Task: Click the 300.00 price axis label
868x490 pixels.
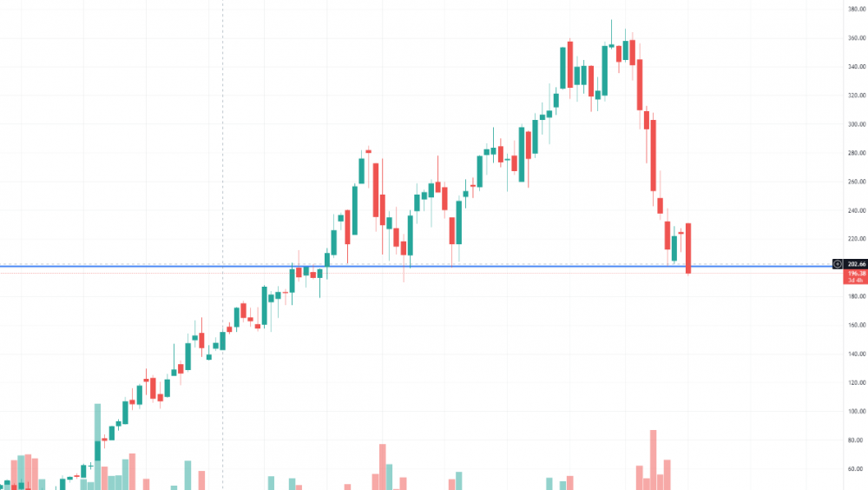Action: (856, 124)
